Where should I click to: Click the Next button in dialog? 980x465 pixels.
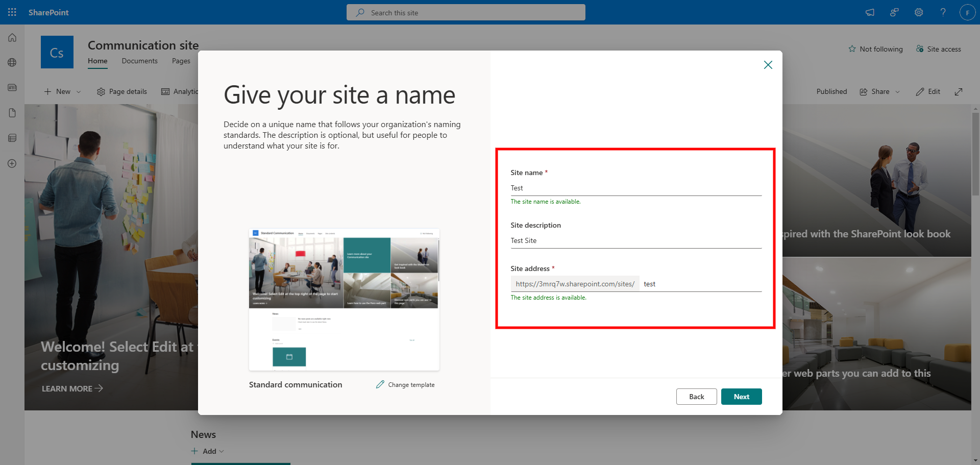(741, 397)
